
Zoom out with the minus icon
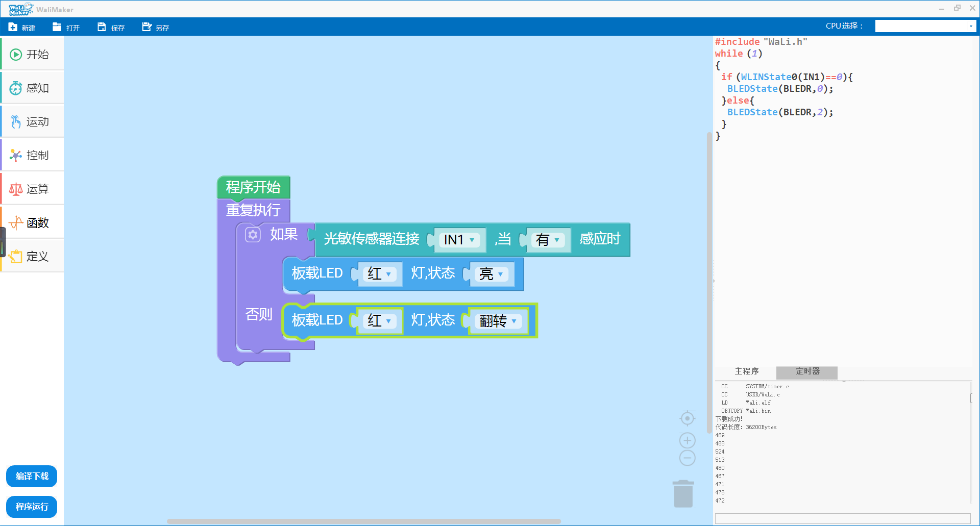(x=688, y=458)
